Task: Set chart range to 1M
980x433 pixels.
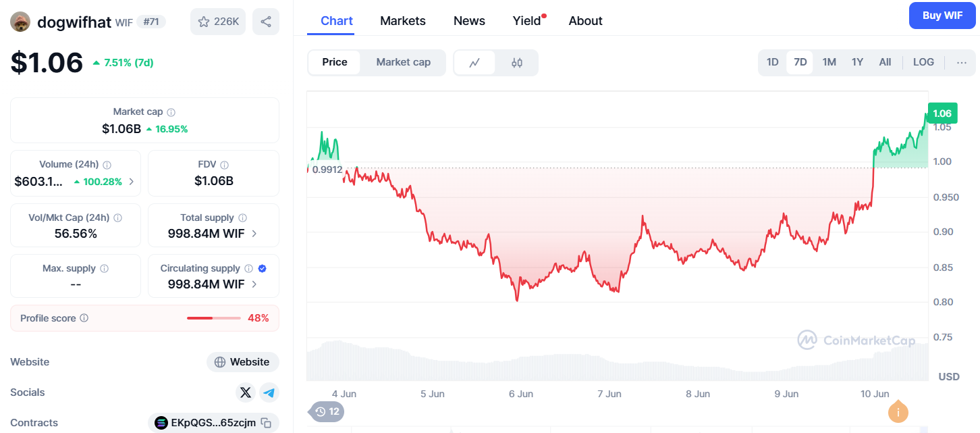Action: [829, 63]
